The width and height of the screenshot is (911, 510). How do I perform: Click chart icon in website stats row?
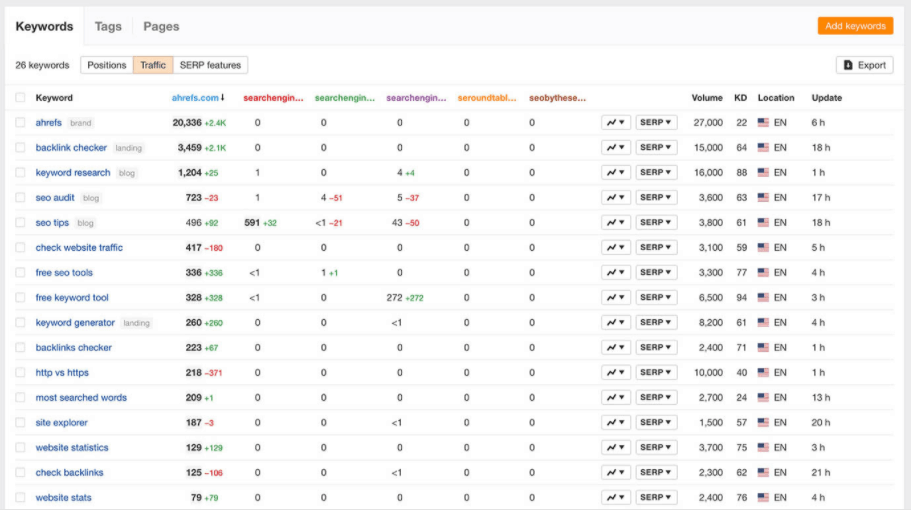[x=615, y=498]
